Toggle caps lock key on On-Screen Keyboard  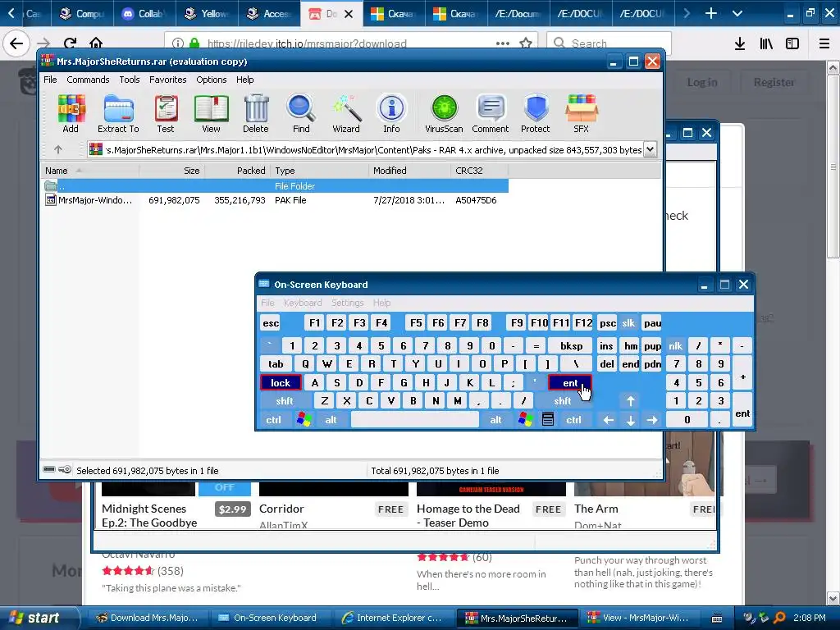coord(281,382)
